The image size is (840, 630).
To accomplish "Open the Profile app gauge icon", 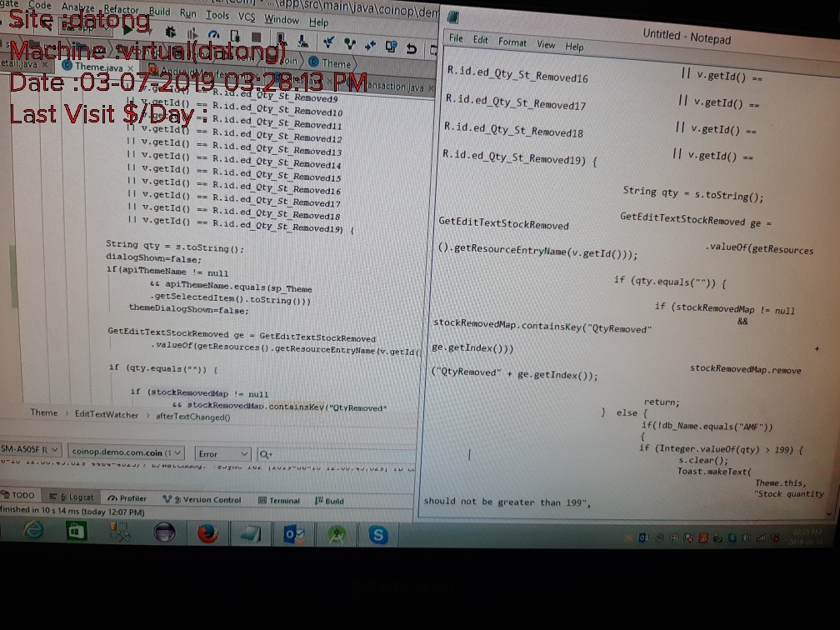I will click(x=213, y=35).
